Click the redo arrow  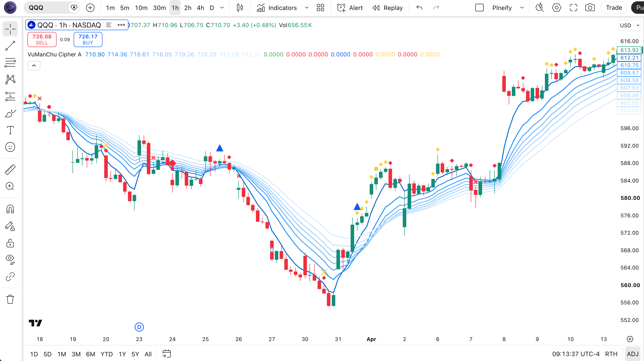tap(436, 8)
